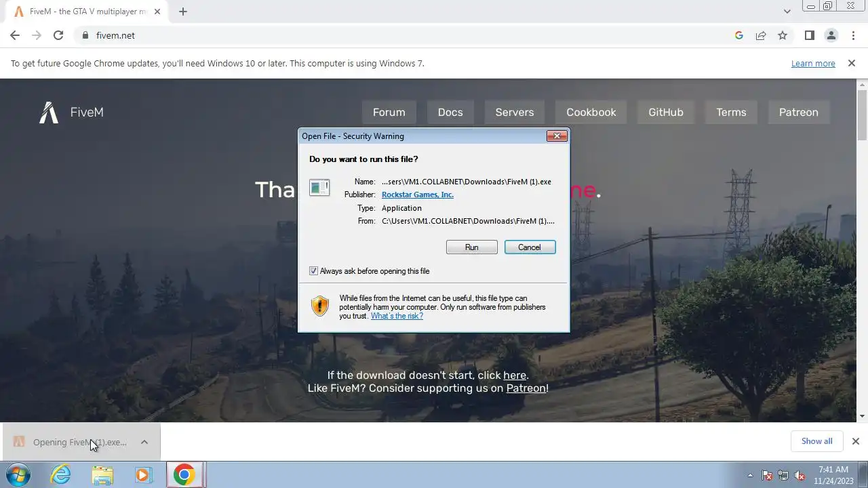Image resolution: width=868 pixels, height=488 pixels.
Task: Open the Terms page
Action: pyautogui.click(x=731, y=113)
